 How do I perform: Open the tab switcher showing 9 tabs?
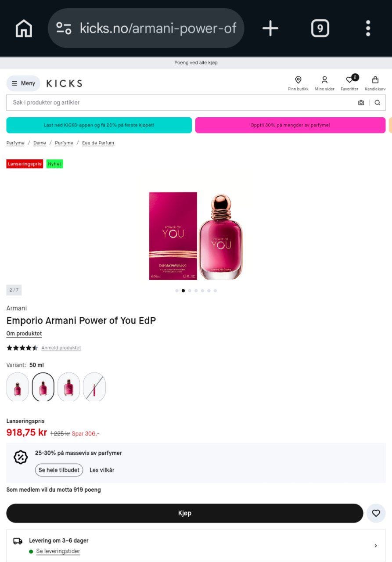[320, 29]
